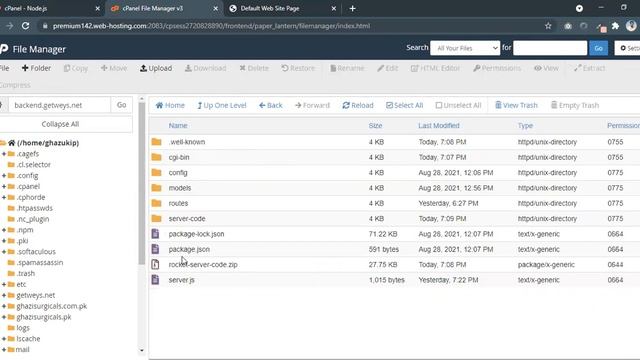Click the package.json file icon
This screenshot has width=640, height=360.
(x=155, y=249)
